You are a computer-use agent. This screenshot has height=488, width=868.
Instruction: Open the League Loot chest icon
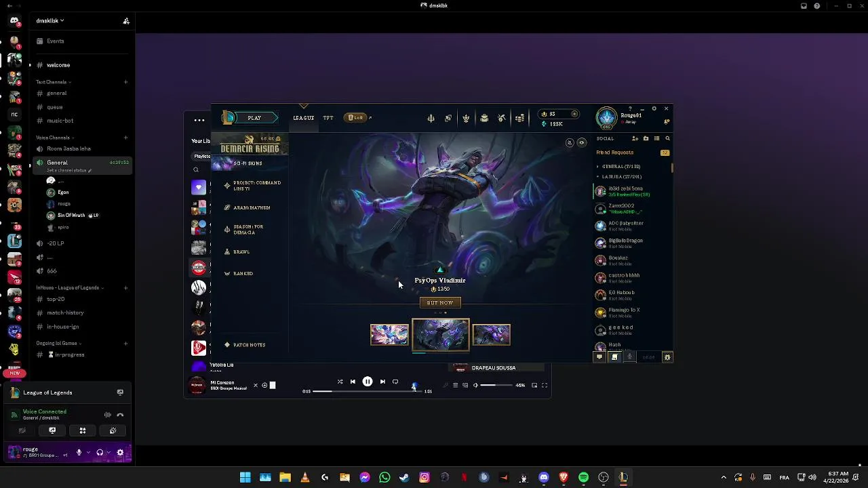coord(484,118)
